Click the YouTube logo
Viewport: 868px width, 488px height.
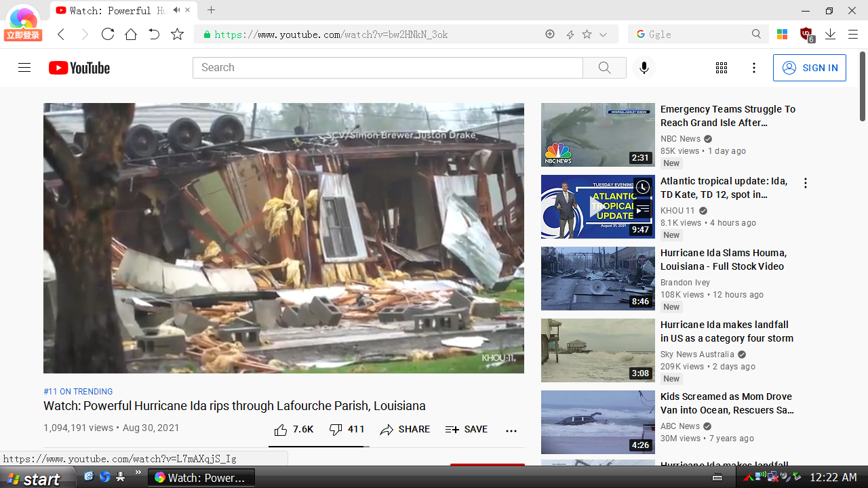[79, 68]
